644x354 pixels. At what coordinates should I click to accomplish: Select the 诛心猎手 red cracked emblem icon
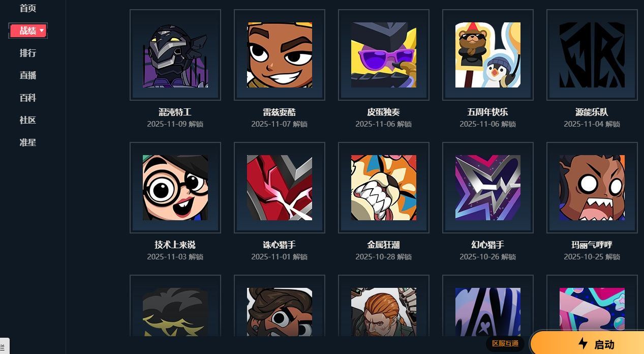[x=280, y=188]
